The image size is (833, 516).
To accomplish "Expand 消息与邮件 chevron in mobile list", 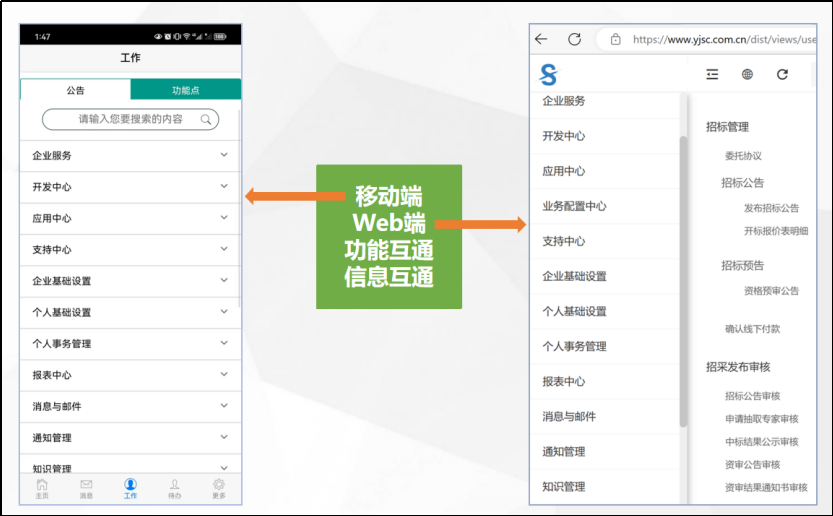I will [x=224, y=405].
